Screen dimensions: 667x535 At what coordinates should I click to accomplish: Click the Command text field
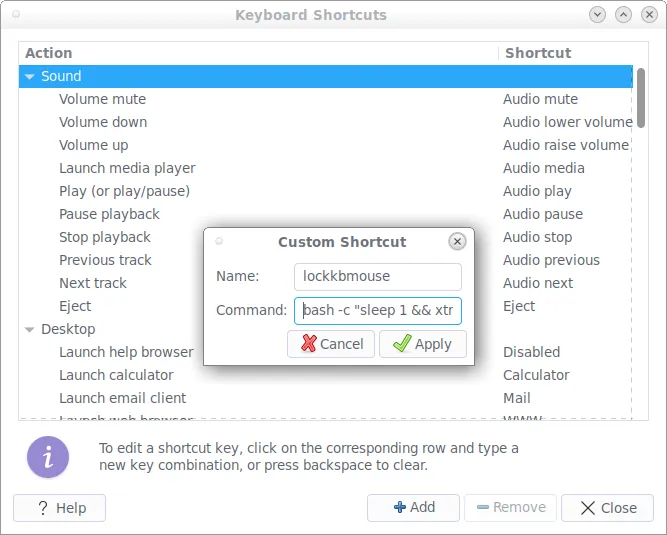click(x=377, y=310)
